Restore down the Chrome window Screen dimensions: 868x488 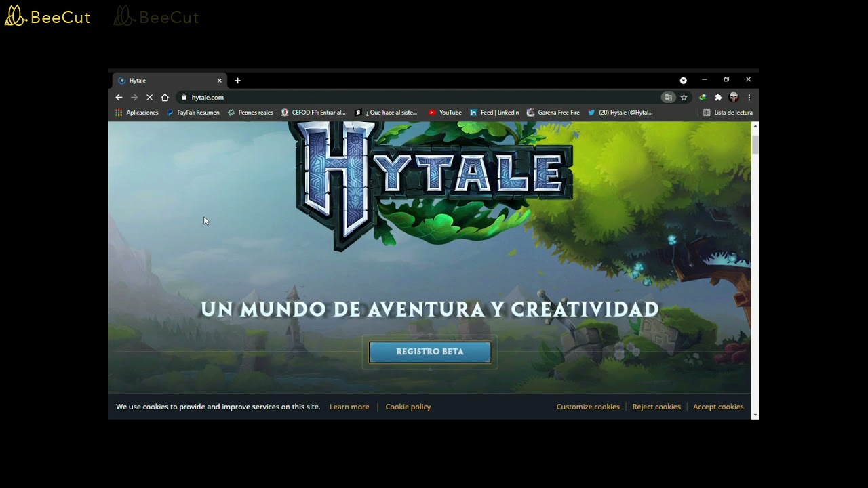(x=726, y=80)
